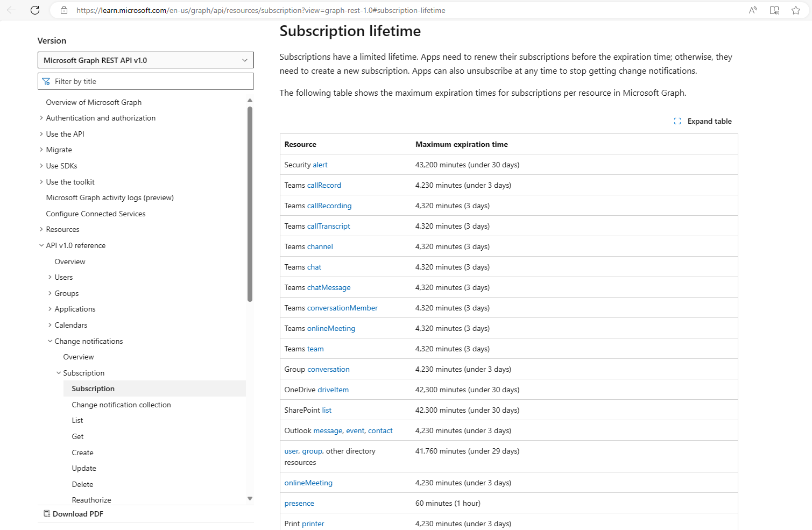Click the Expand table button
812x530 pixels.
point(703,122)
